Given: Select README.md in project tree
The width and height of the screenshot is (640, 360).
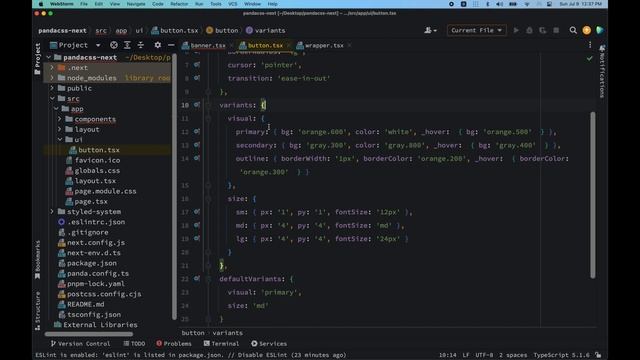Looking at the screenshot, I should 85,304.
